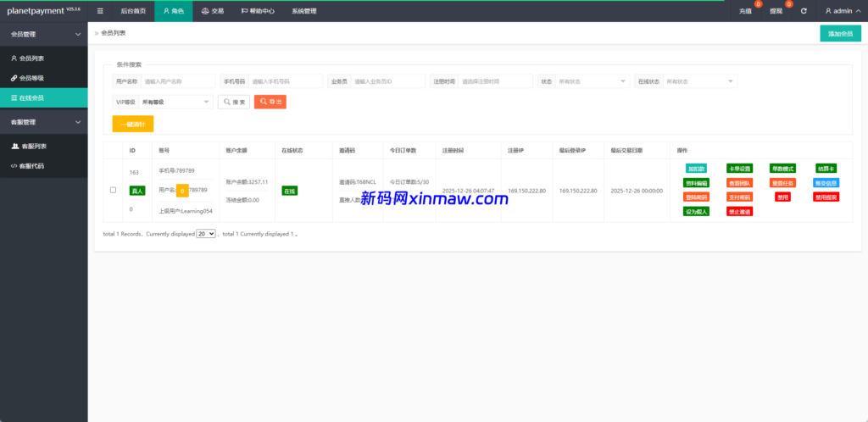Image resolution: width=868 pixels, height=422 pixels.
Task: Click the 单数模式 action button
Action: click(x=782, y=168)
